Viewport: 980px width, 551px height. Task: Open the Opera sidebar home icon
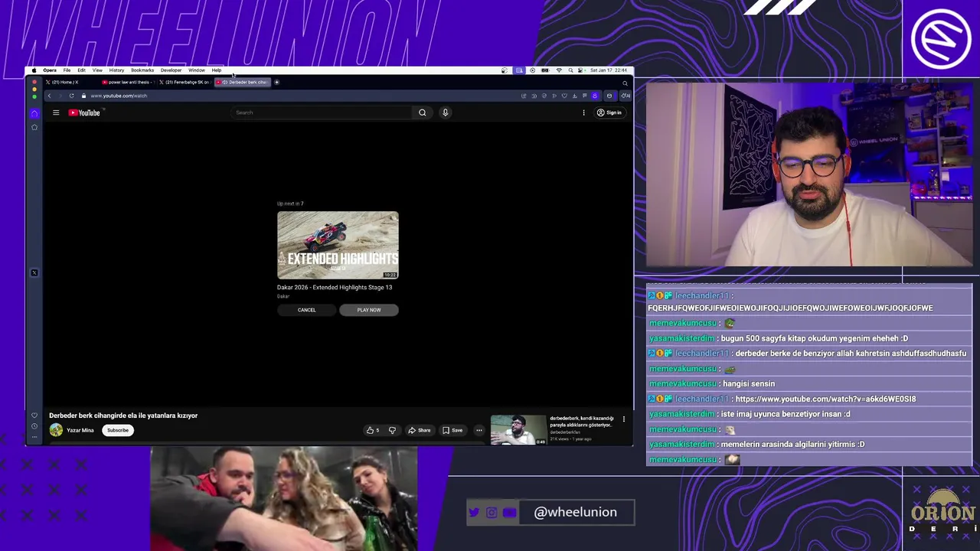click(34, 113)
